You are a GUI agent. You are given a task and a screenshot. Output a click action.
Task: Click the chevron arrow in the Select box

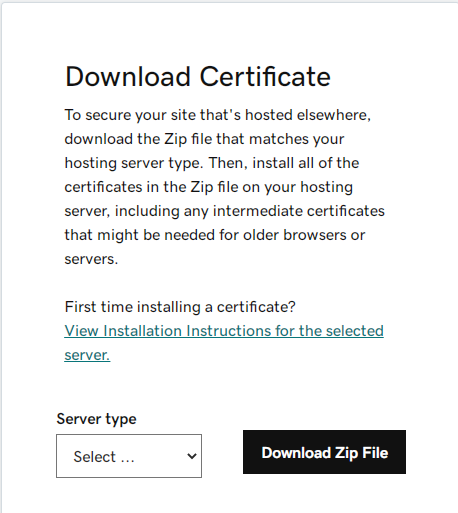pos(192,456)
